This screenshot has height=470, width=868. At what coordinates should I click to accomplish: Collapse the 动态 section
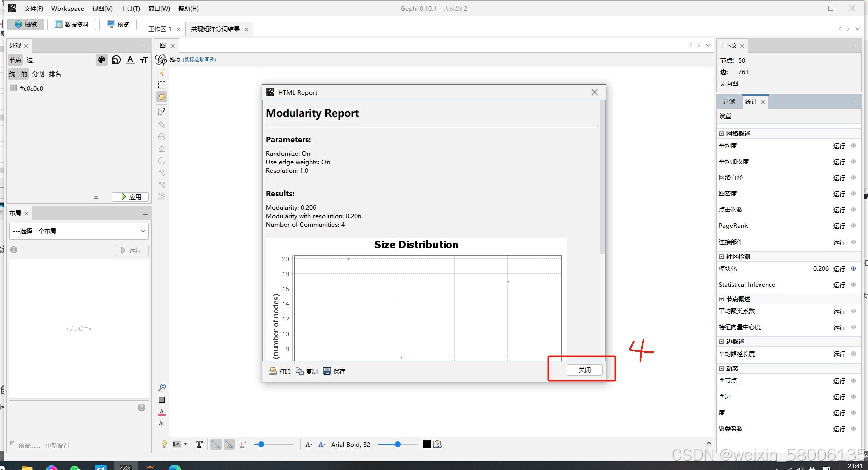pyautogui.click(x=722, y=368)
